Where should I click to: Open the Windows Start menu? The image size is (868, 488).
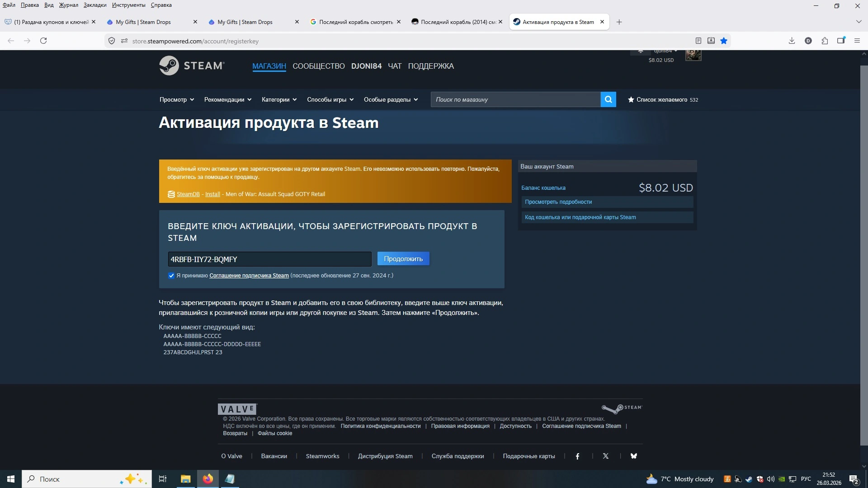tap(11, 479)
